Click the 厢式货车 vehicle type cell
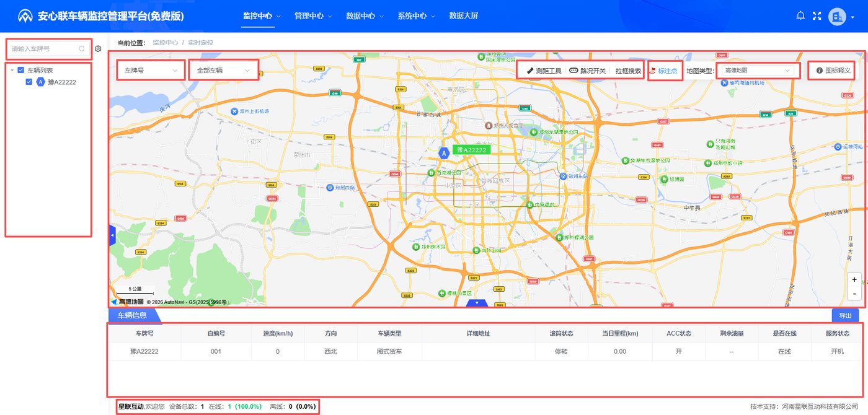The image size is (868, 415). tap(389, 351)
